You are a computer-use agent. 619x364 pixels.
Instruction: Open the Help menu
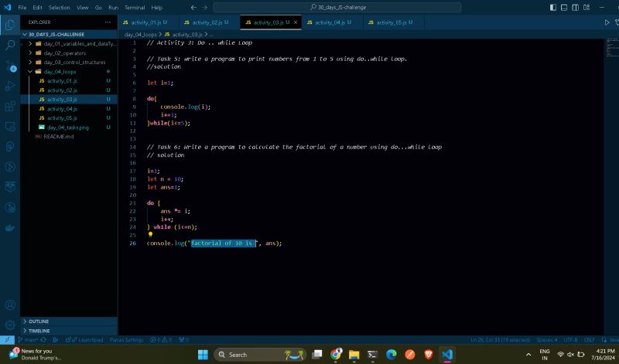[x=157, y=8]
